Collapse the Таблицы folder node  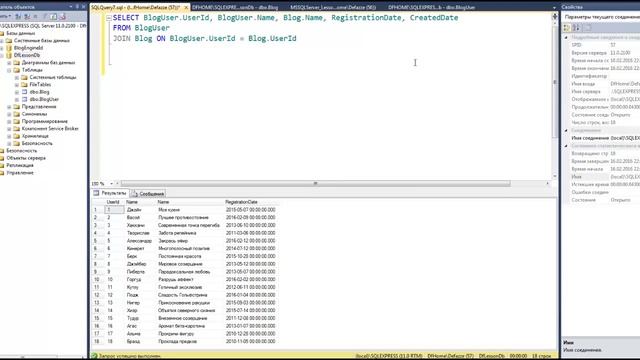[9, 70]
